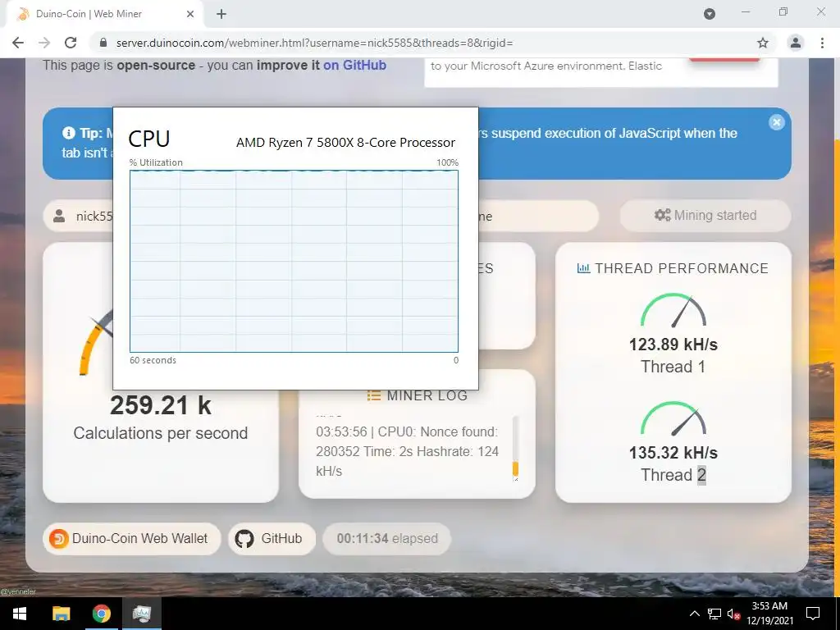
Task: Select the Duino-Coin Web Miner tab
Action: pyautogui.click(x=104, y=15)
